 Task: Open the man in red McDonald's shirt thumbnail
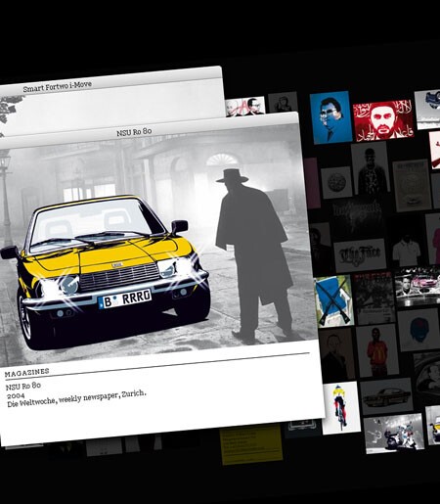coord(377,350)
